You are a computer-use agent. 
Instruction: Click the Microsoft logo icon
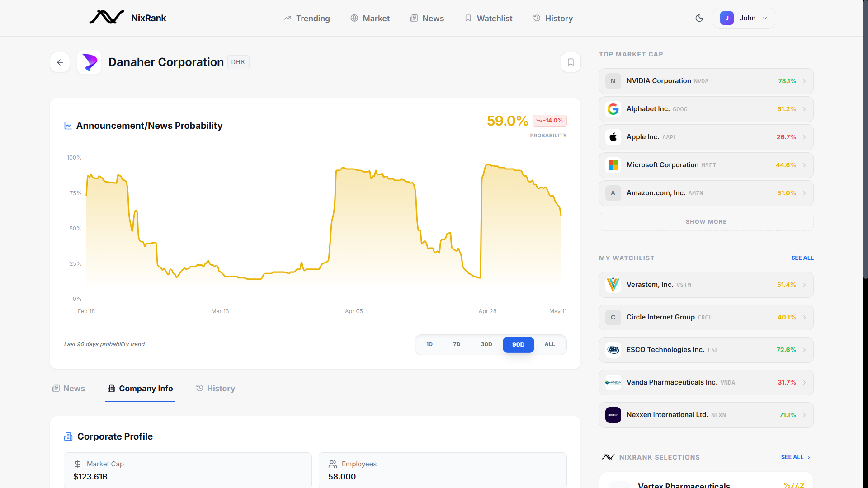click(x=613, y=165)
